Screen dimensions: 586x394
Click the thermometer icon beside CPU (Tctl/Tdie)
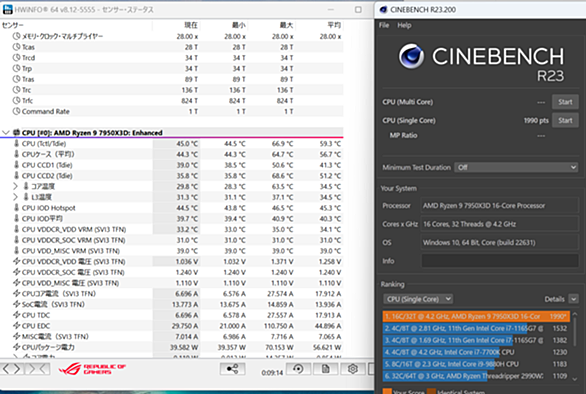(16, 143)
